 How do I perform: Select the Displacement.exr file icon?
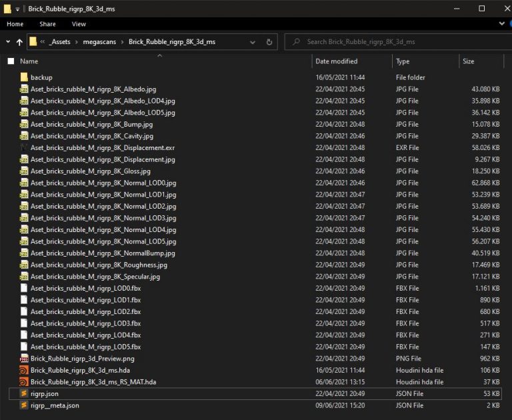[25, 148]
